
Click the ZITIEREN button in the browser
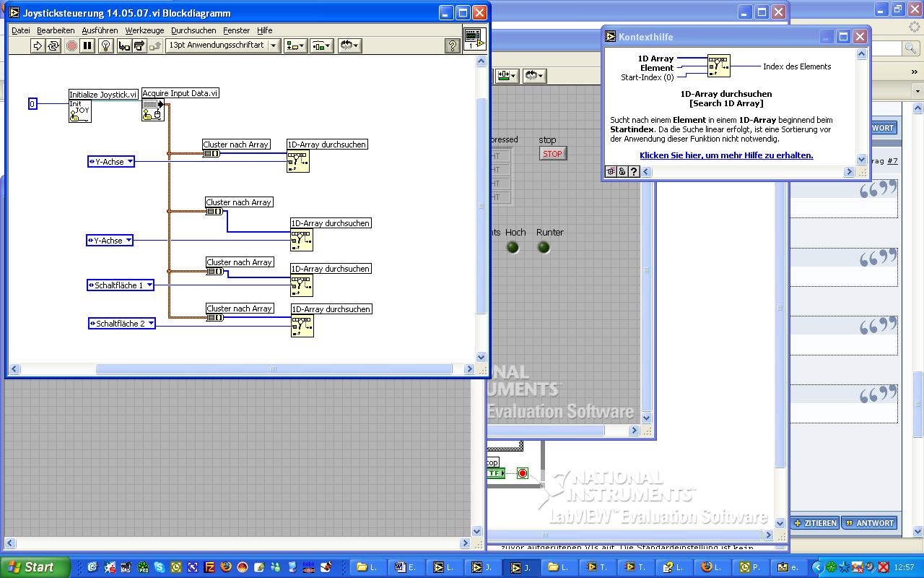[x=815, y=523]
